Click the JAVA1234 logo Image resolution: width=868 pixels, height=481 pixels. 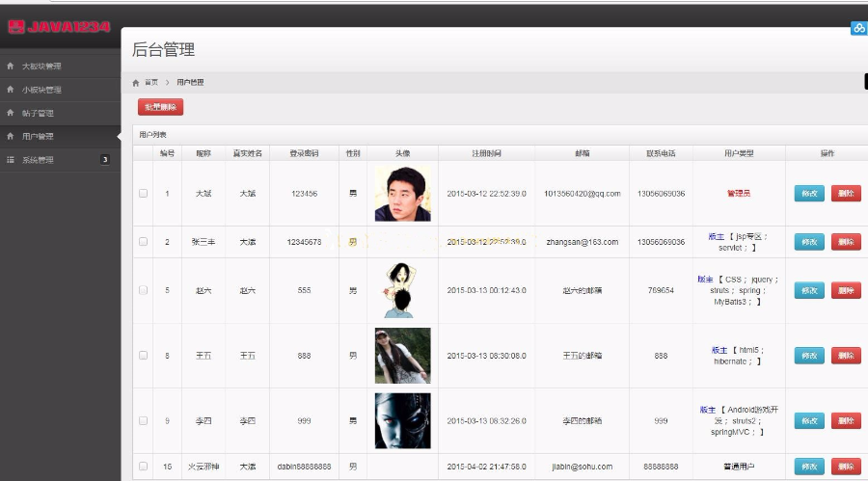point(59,27)
